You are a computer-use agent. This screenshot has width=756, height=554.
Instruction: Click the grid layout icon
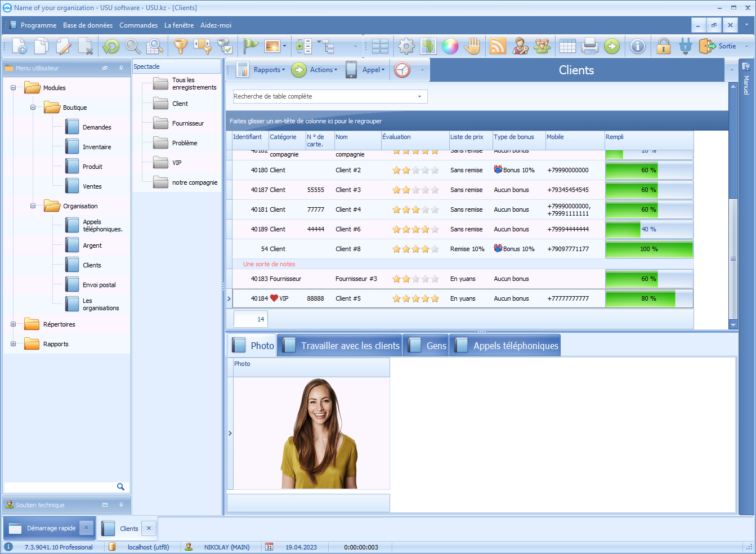[380, 46]
